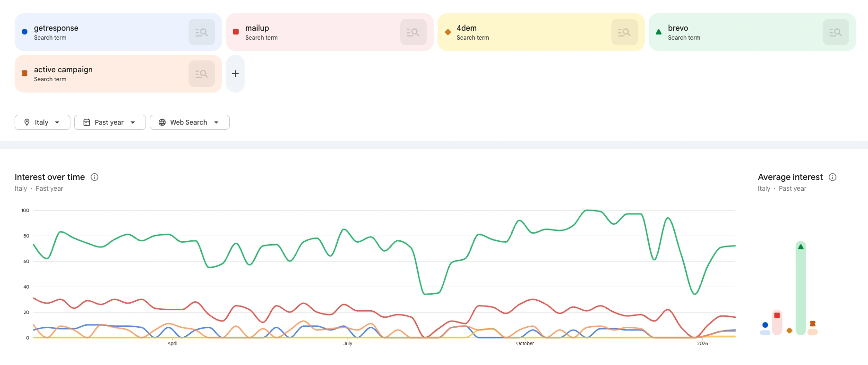
Task: Open explore icon on getresponse card
Action: (x=202, y=32)
